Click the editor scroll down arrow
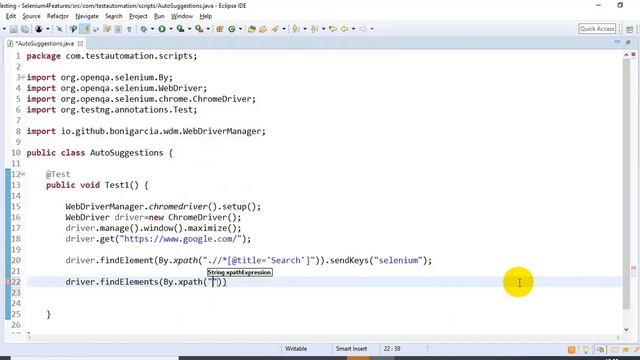Image resolution: width=640 pixels, height=360 pixels. pyautogui.click(x=627, y=329)
